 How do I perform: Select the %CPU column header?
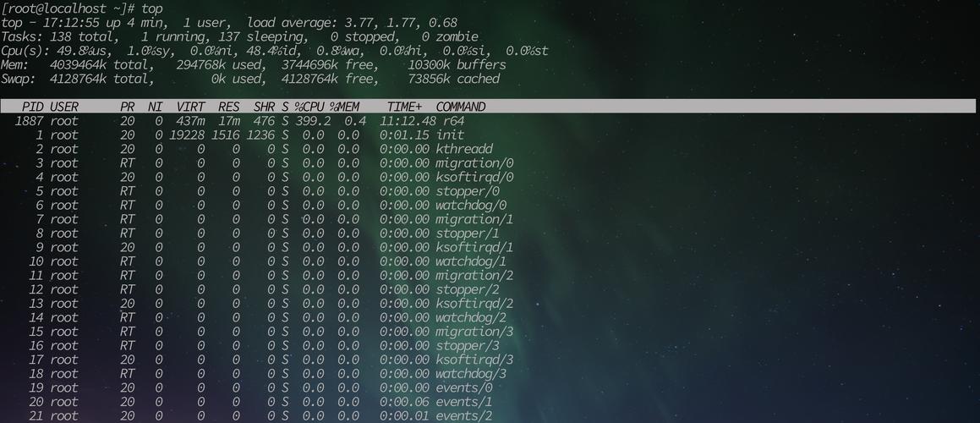coord(309,107)
